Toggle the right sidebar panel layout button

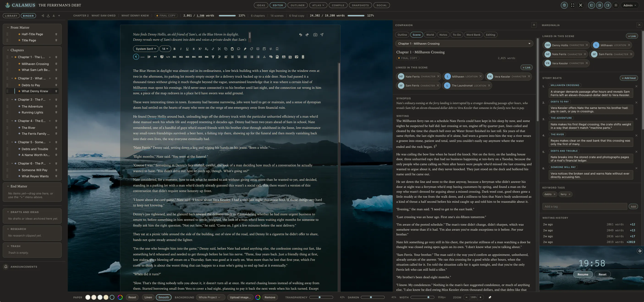(x=608, y=5)
